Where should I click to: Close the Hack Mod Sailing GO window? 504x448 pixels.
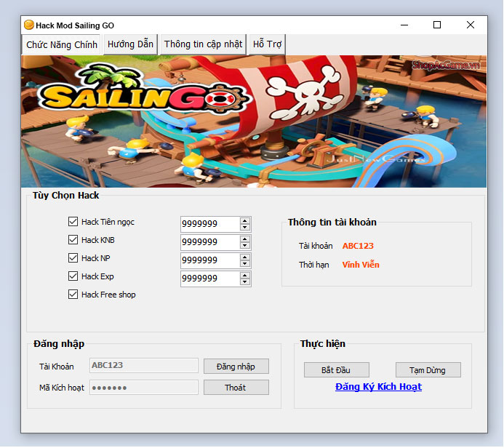click(x=471, y=25)
